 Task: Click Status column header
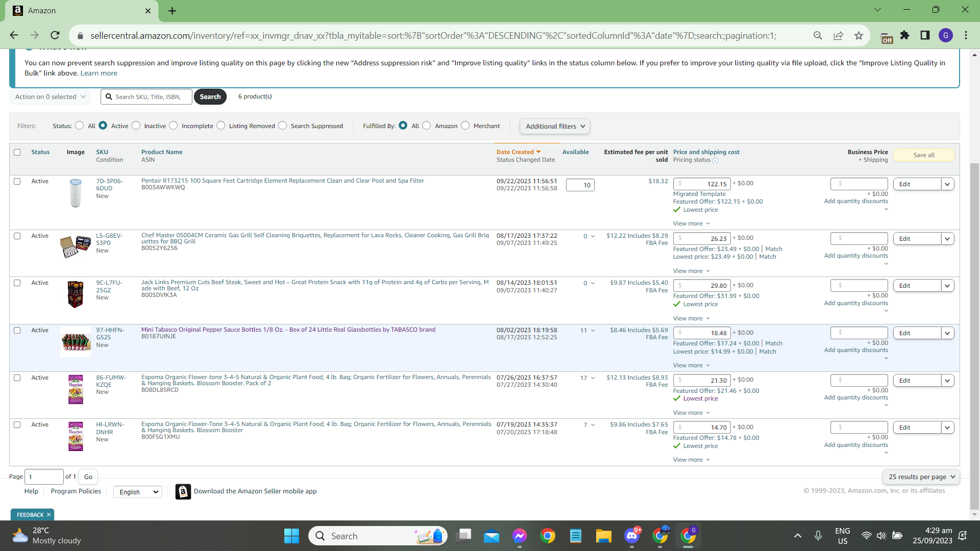pos(40,152)
